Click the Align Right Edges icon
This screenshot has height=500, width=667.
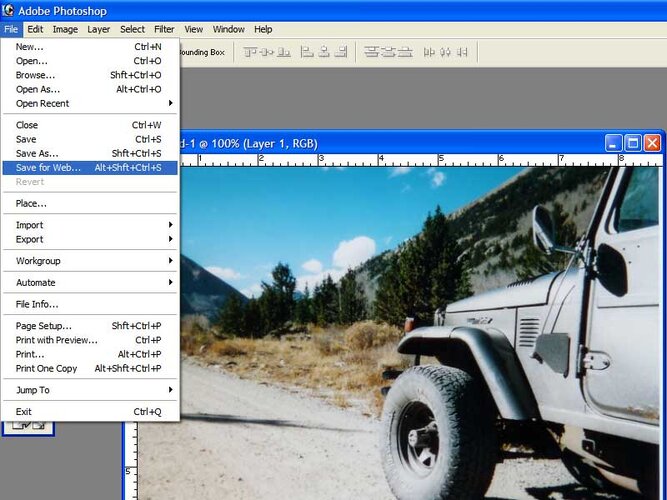341,52
